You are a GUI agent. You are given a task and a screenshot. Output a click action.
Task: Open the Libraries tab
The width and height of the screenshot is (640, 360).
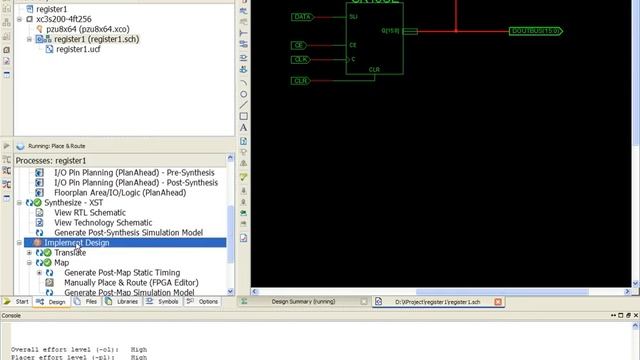122,302
